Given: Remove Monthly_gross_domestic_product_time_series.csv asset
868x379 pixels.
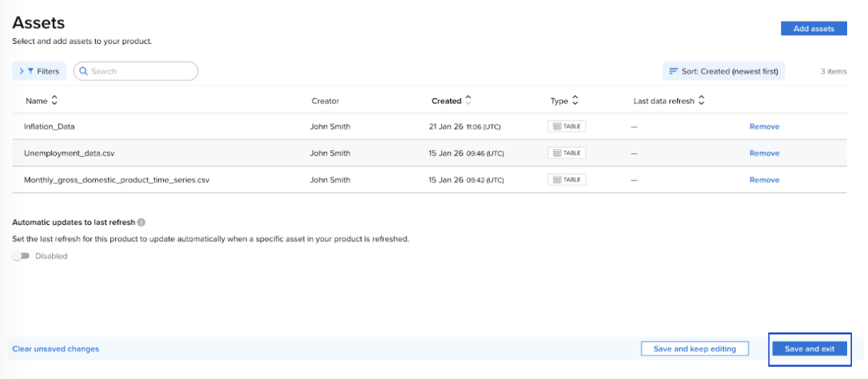Looking at the screenshot, I should coord(764,180).
